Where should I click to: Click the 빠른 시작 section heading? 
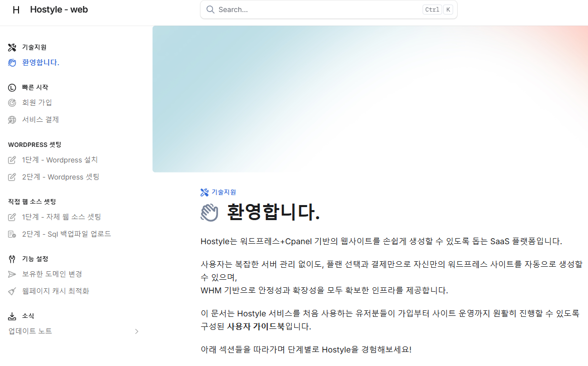tap(35, 87)
